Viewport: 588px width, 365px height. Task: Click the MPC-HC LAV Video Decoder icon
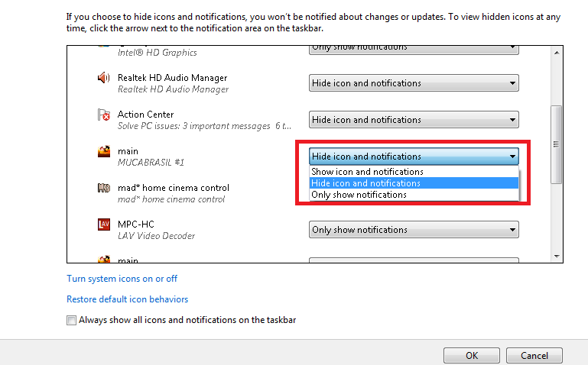[x=104, y=224]
